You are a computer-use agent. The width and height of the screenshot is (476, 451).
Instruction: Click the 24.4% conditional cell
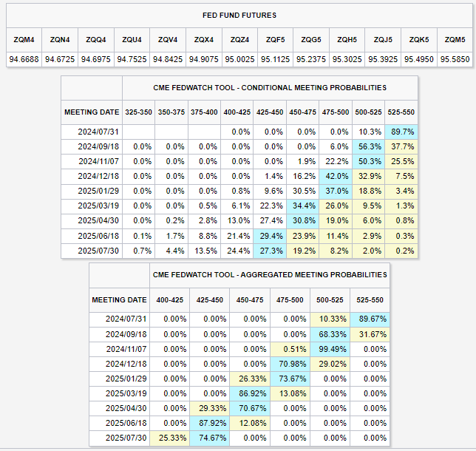[x=237, y=251]
